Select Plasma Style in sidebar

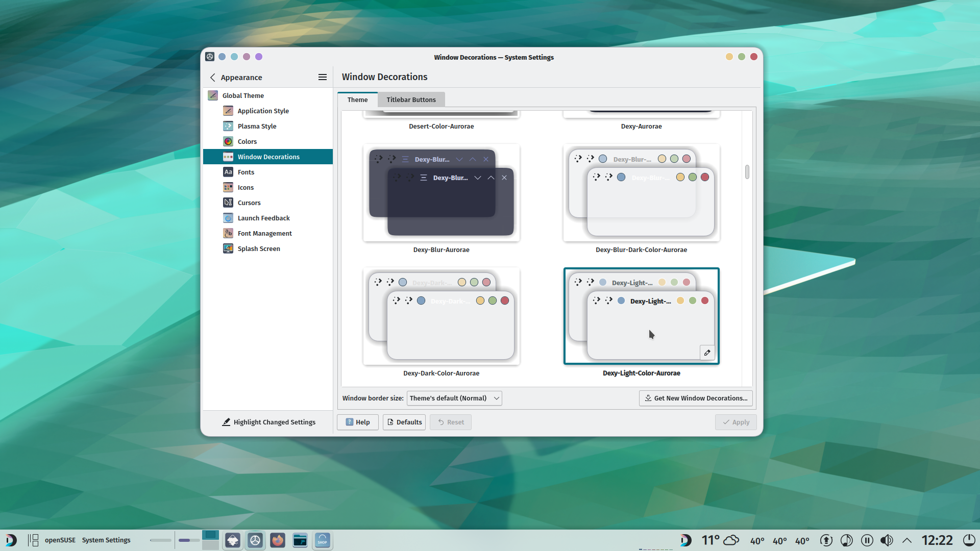[267, 126]
